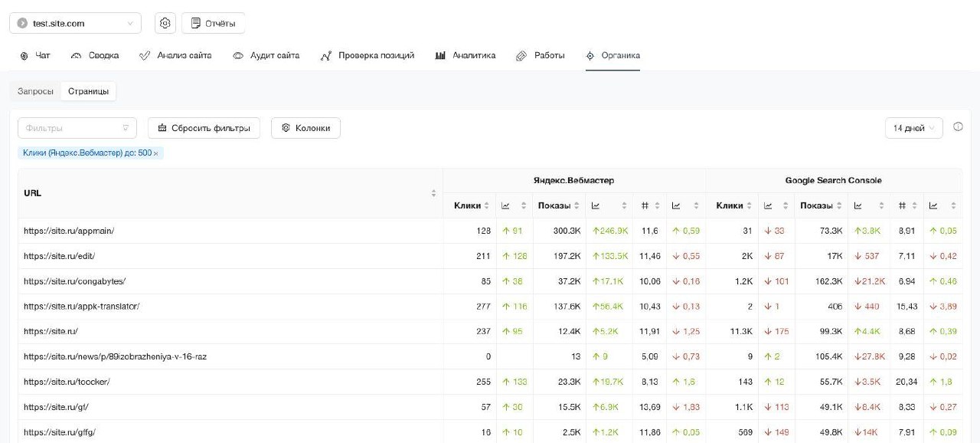Expand the Фильтры dropdown field
Viewport: 980px width, 443px height.
coord(77,128)
